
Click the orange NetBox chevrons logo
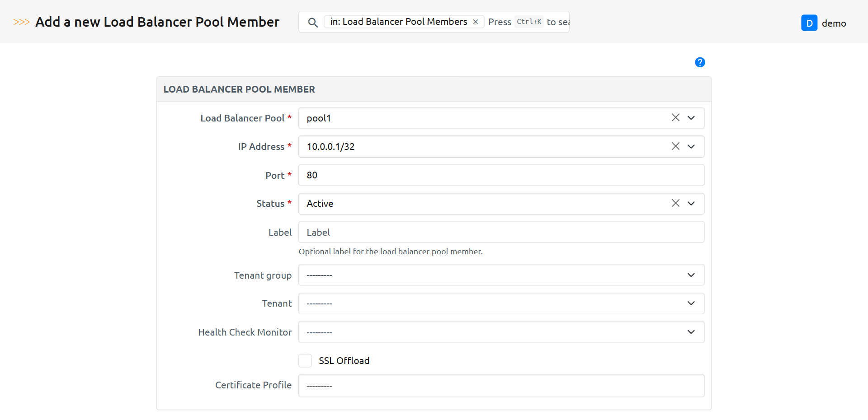tap(21, 22)
